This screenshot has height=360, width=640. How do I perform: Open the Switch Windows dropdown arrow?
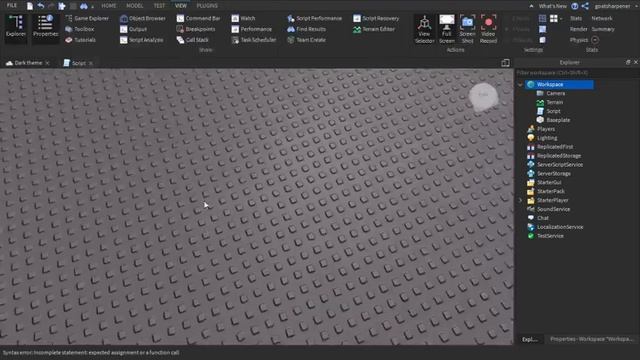[561, 19]
